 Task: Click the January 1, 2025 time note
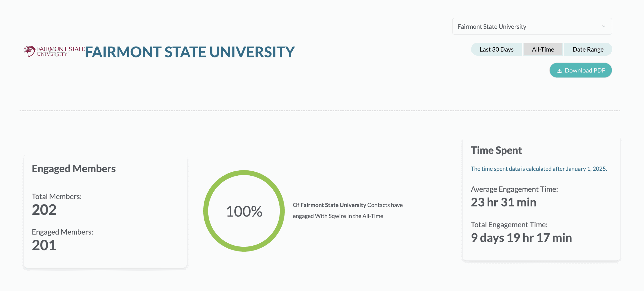pyautogui.click(x=539, y=169)
